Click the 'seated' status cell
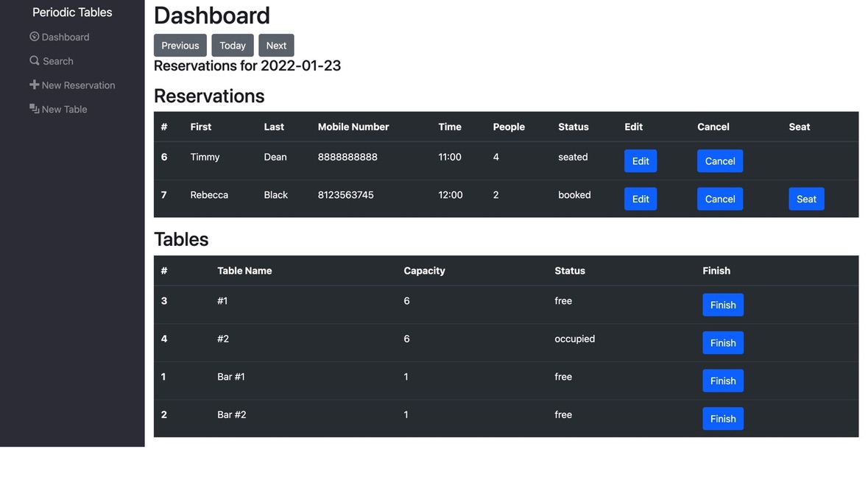Viewport: 868px width, 491px height. tap(573, 158)
